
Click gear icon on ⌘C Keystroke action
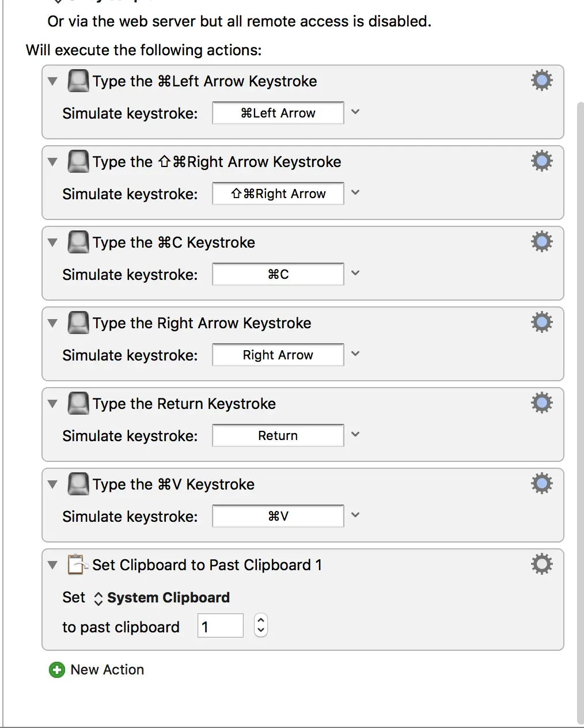tap(541, 242)
